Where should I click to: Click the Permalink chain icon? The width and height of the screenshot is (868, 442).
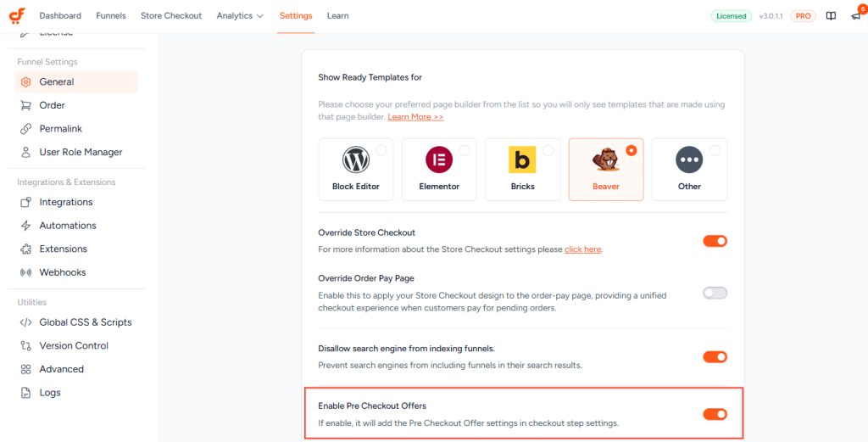(x=25, y=128)
